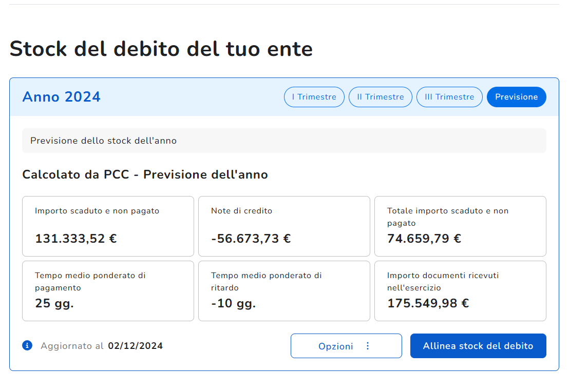
Task: Click the blue info icon beside Aggiornato al
Action: [x=27, y=345]
